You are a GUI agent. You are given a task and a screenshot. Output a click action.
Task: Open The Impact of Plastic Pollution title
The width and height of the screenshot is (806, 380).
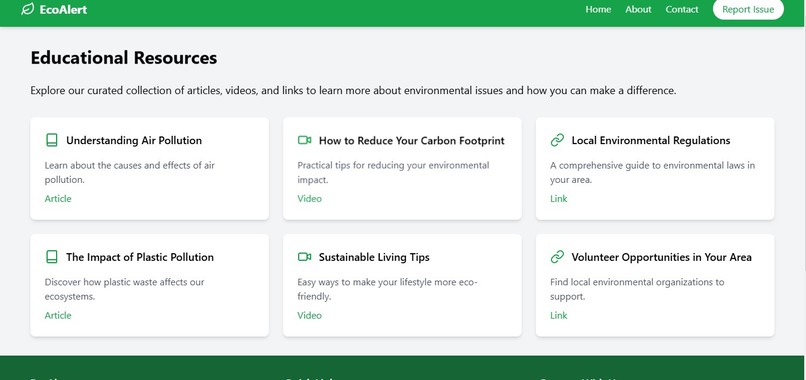tap(140, 257)
